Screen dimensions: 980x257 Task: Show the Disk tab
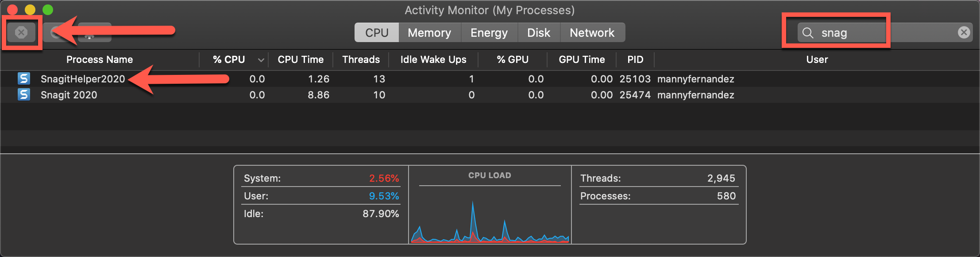click(x=539, y=33)
